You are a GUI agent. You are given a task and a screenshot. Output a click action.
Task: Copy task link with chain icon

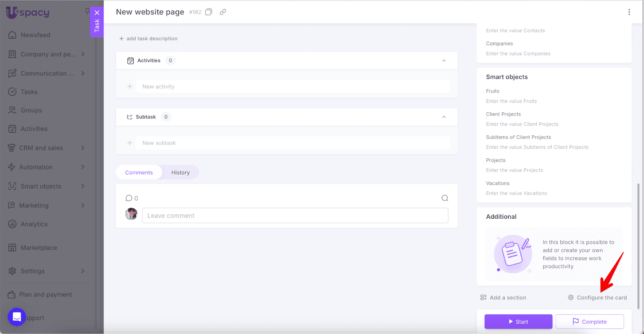(x=223, y=12)
